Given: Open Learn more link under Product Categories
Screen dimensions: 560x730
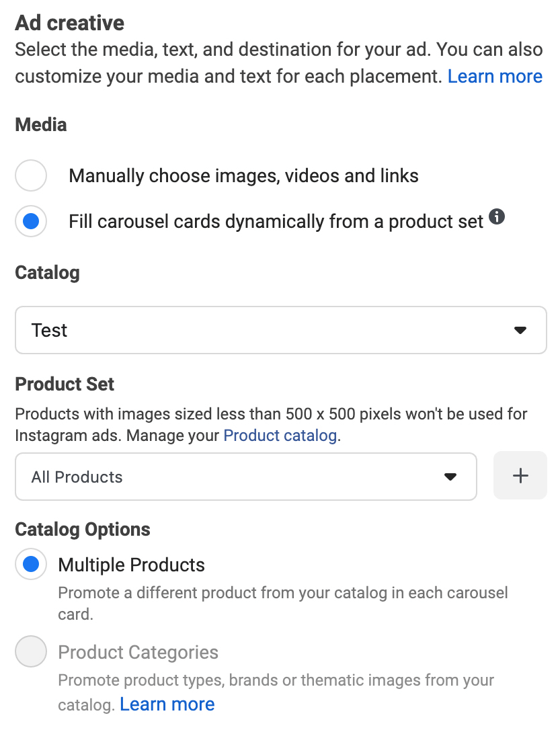Looking at the screenshot, I should coord(167,704).
